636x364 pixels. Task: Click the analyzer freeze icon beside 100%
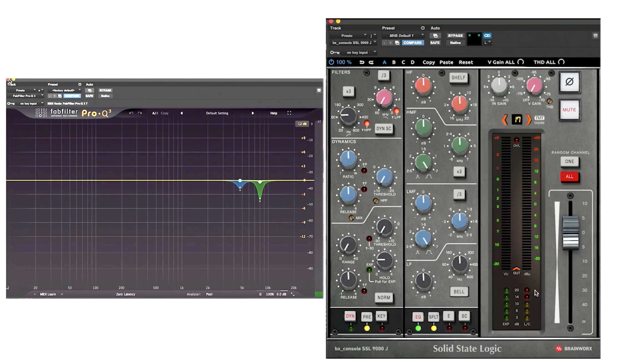260,294
